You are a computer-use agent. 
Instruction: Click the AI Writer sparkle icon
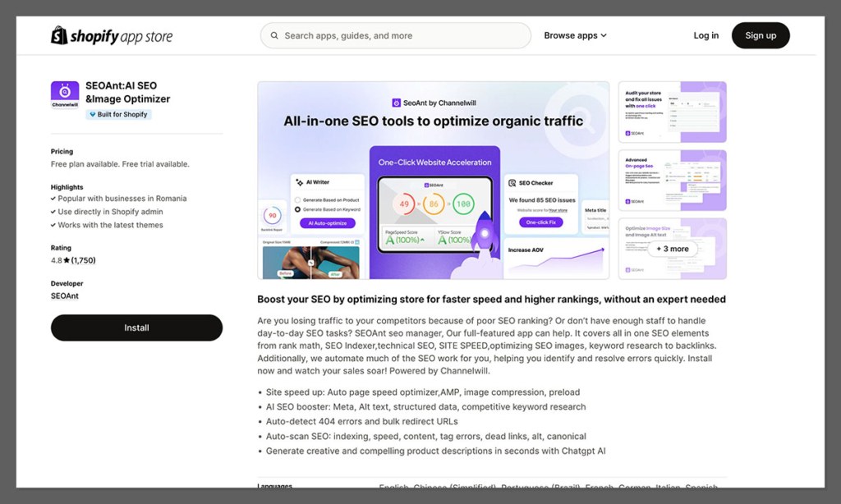(299, 182)
